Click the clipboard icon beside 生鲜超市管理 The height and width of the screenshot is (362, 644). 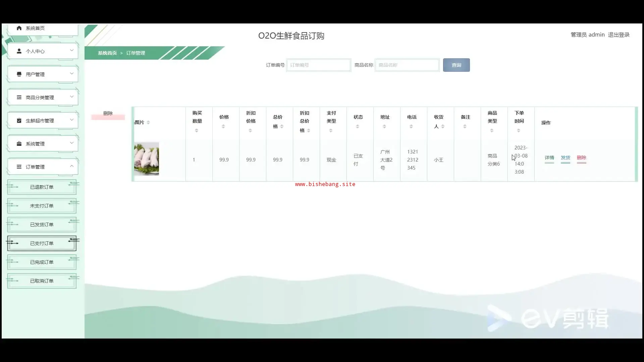[19, 121]
